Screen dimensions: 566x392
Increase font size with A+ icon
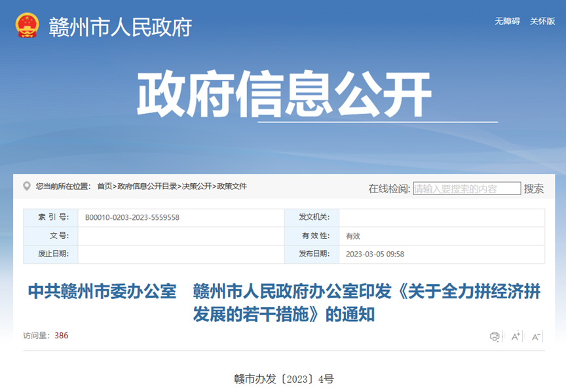click(516, 336)
